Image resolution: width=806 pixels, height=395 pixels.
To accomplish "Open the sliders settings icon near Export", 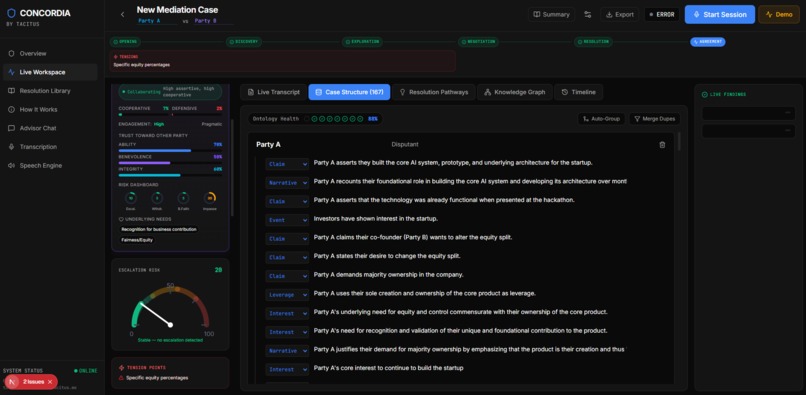I will [588, 14].
